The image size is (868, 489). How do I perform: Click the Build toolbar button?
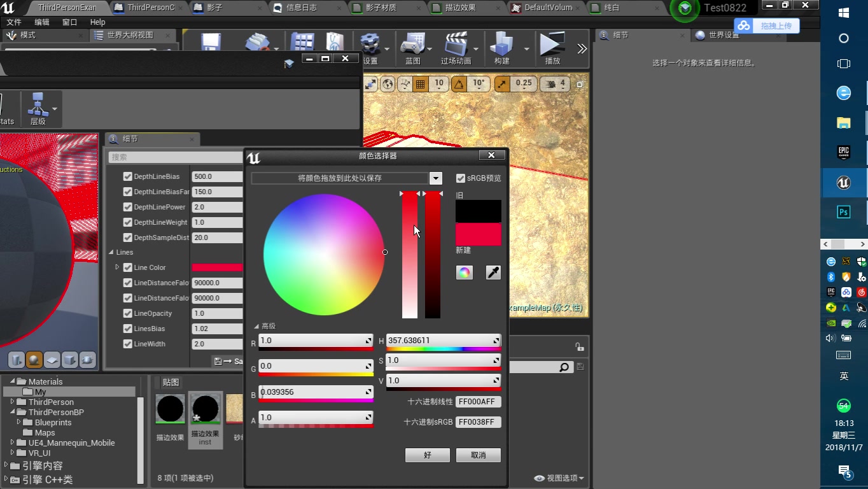click(502, 49)
